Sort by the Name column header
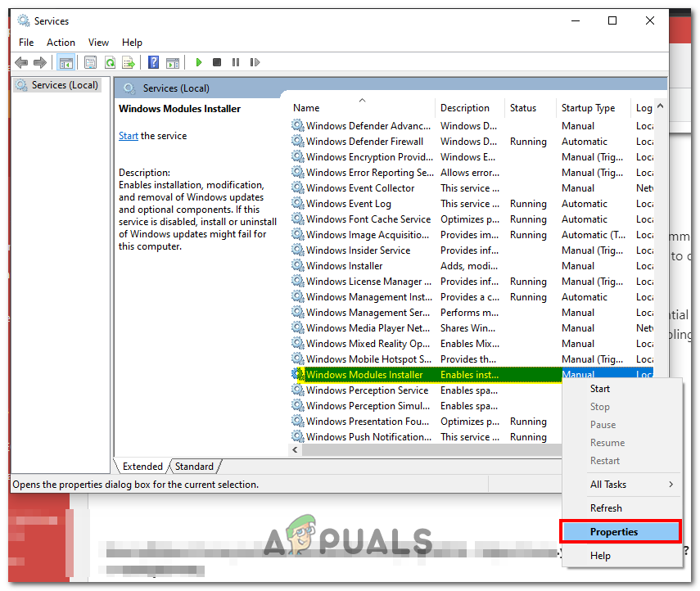Image resolution: width=700 pixels, height=591 pixels. pyautogui.click(x=362, y=107)
